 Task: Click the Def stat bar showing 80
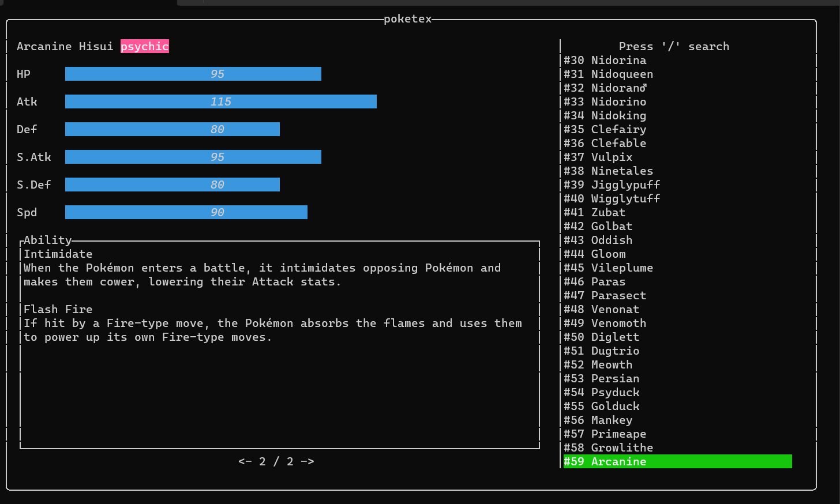(x=172, y=129)
